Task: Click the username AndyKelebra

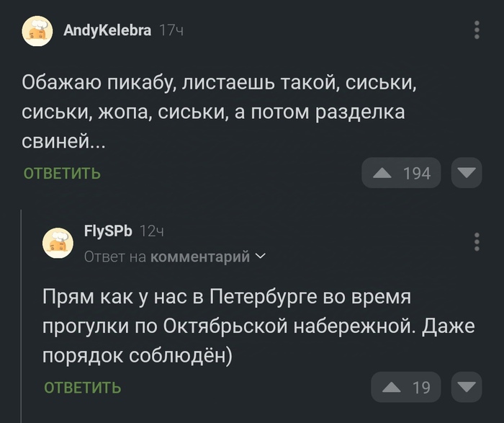Action: pos(107,30)
